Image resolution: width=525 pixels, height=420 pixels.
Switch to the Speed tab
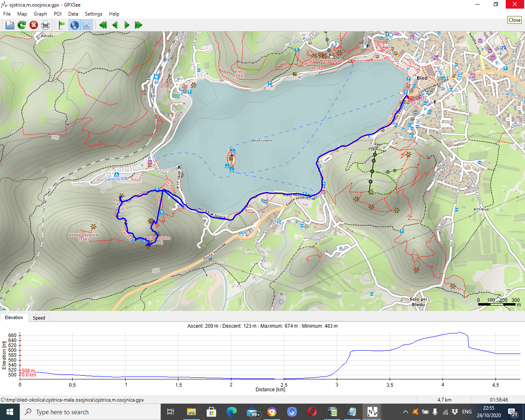[x=39, y=318]
